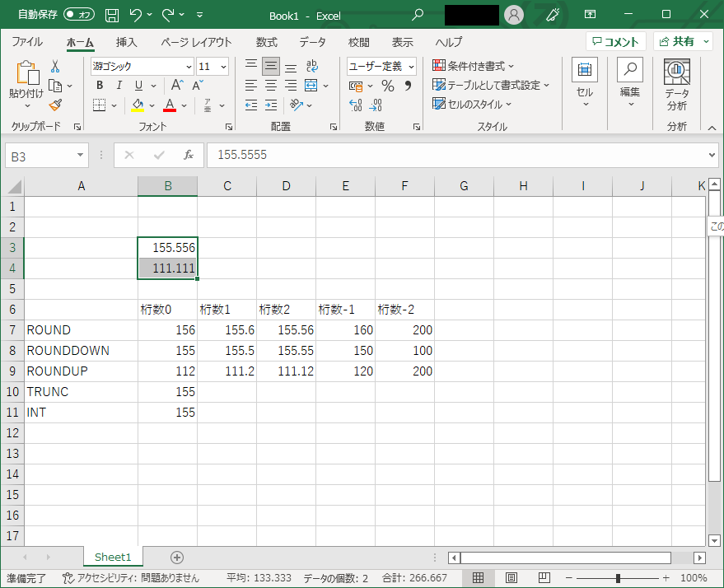The image size is (724, 588).
Task: Toggle top vertical alignment
Action: tap(251, 66)
